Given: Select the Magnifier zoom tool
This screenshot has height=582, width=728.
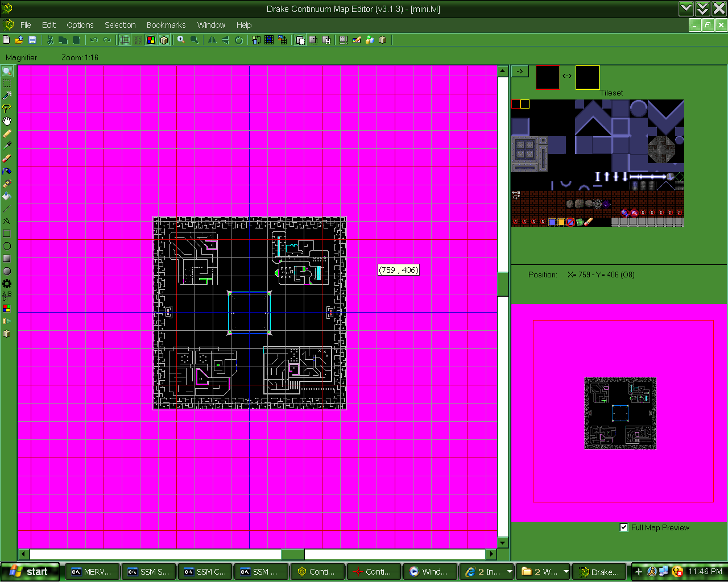Looking at the screenshot, I should [x=7, y=71].
